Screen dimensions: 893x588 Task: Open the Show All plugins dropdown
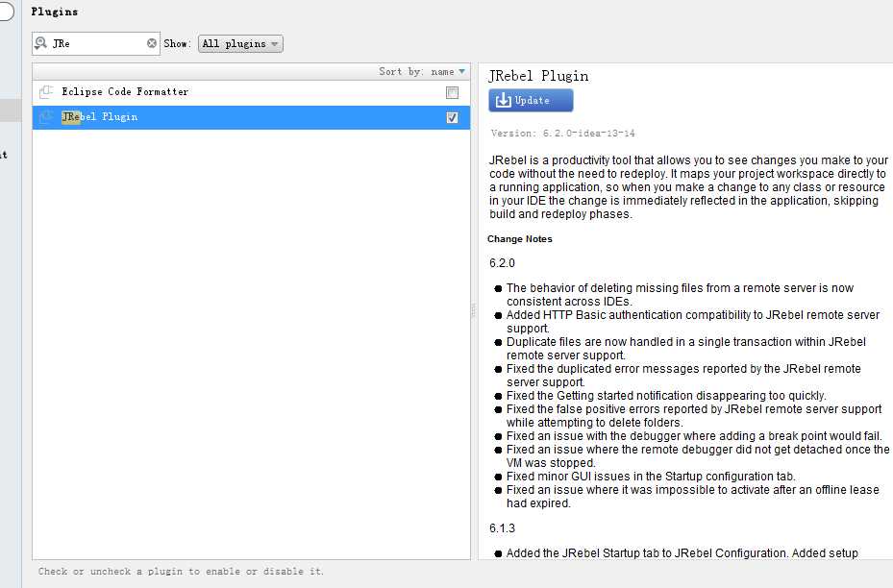click(240, 44)
